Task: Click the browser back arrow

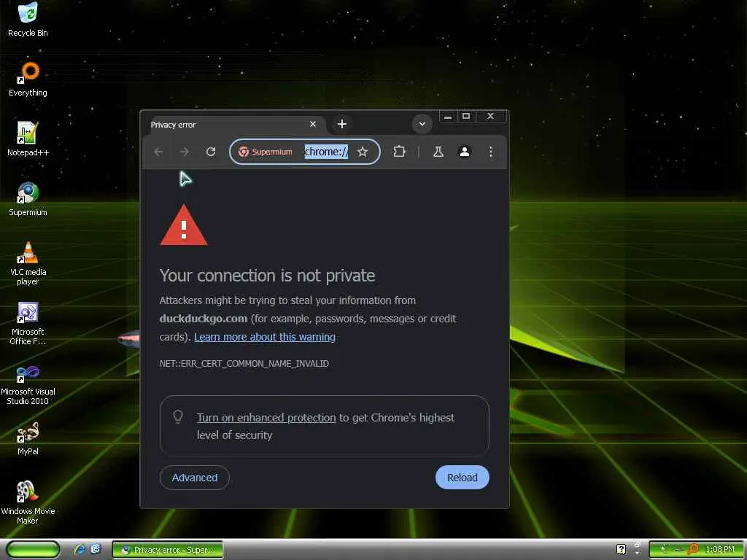Action: click(x=158, y=152)
